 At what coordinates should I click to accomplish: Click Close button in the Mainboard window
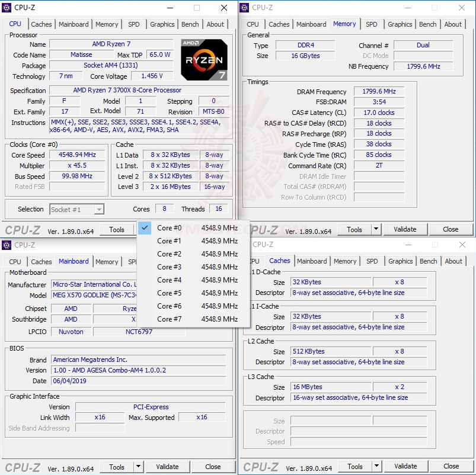pos(213,467)
